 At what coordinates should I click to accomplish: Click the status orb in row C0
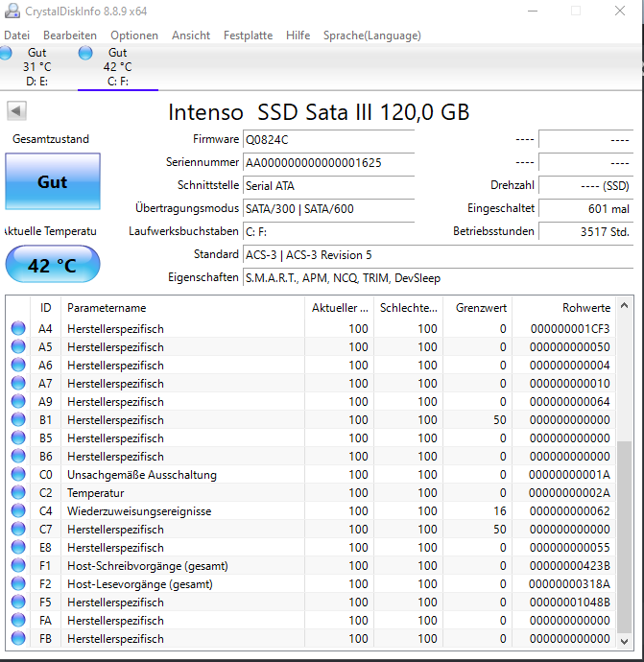(18, 474)
